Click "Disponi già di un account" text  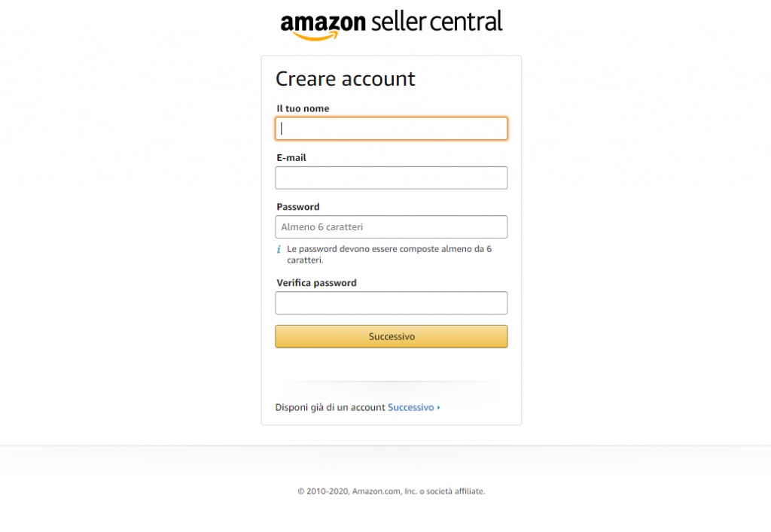[x=330, y=407]
